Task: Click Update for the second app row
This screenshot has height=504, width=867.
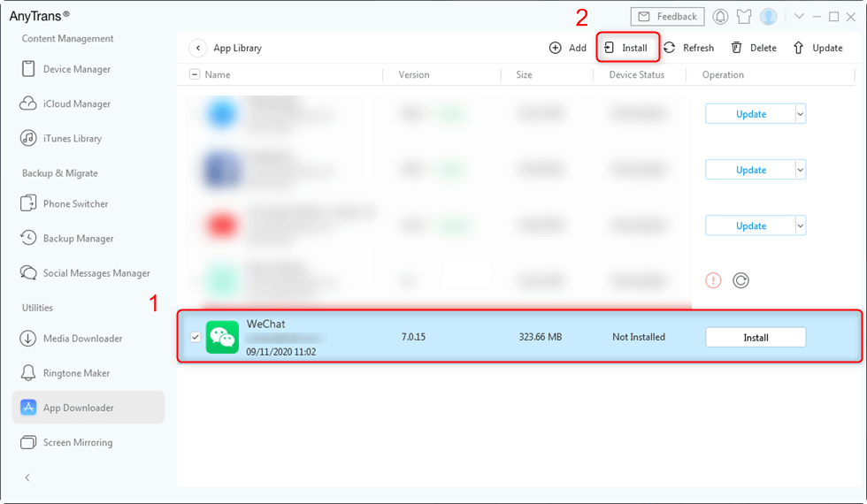Action: click(x=750, y=170)
